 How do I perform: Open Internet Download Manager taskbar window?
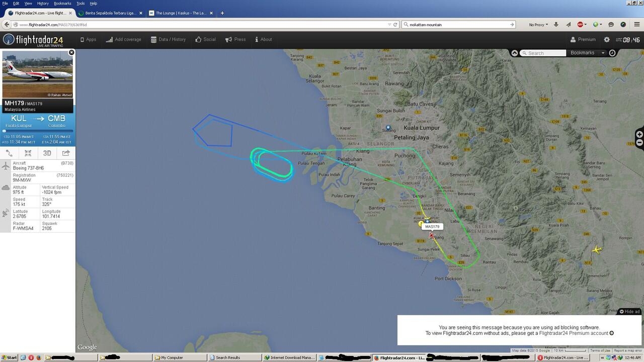(x=290, y=357)
